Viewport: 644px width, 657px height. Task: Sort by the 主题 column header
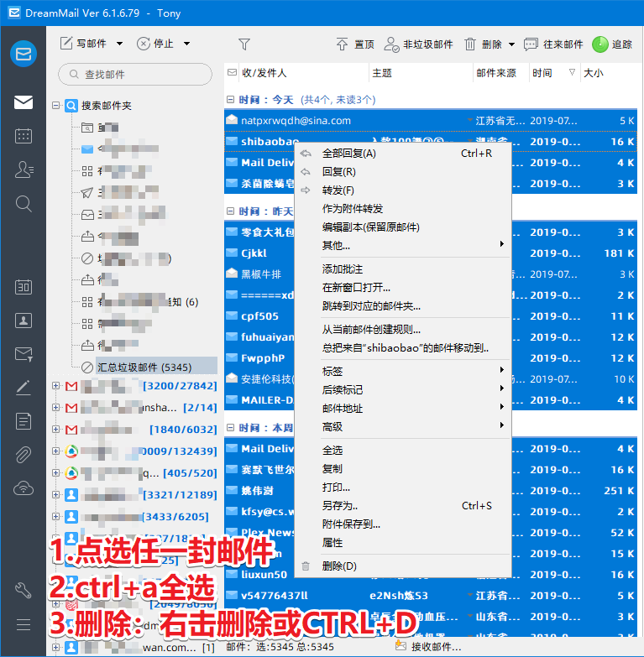[421, 73]
